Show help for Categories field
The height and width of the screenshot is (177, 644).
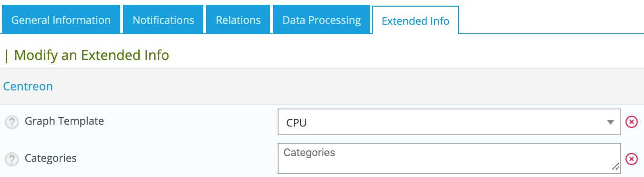click(x=11, y=158)
